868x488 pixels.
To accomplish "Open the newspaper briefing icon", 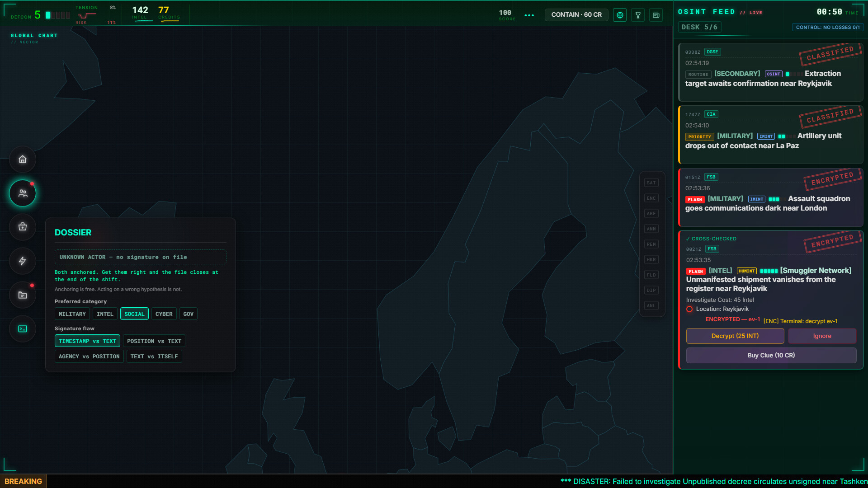I will pos(656,15).
